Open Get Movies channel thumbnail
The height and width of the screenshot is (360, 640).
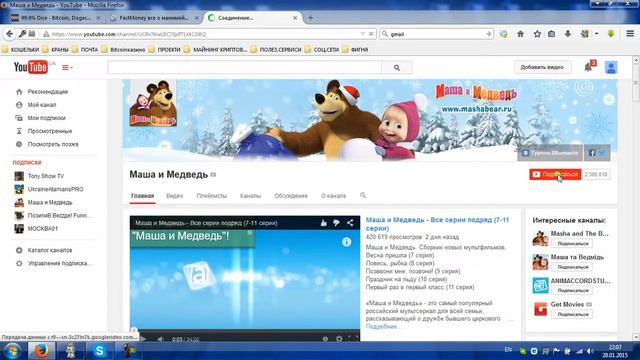pyautogui.click(x=540, y=309)
